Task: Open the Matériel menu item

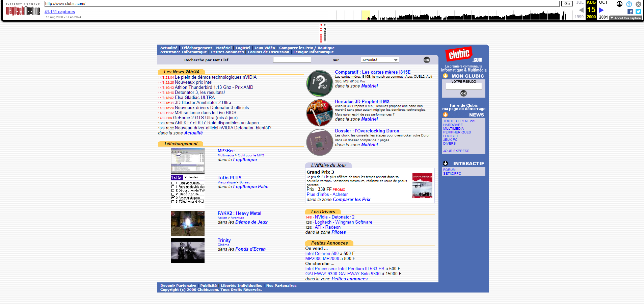Action: (223, 48)
